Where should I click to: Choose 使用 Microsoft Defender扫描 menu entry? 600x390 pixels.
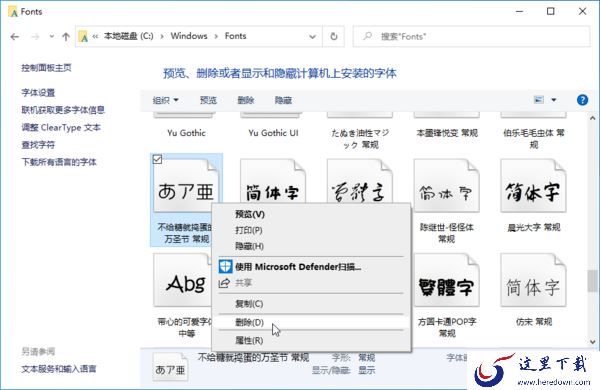tap(311, 267)
